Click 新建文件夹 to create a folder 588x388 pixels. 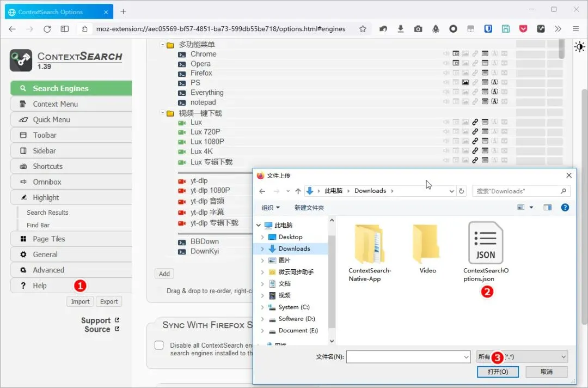(309, 208)
